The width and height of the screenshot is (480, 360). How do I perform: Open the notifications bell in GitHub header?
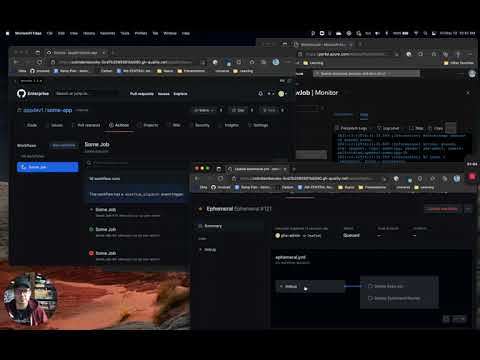pyautogui.click(x=260, y=94)
